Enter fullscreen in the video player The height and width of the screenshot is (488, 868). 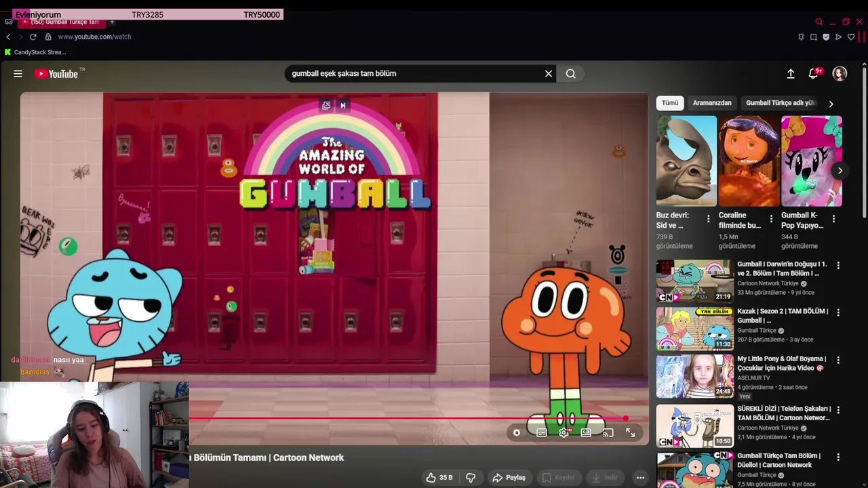pos(631,432)
